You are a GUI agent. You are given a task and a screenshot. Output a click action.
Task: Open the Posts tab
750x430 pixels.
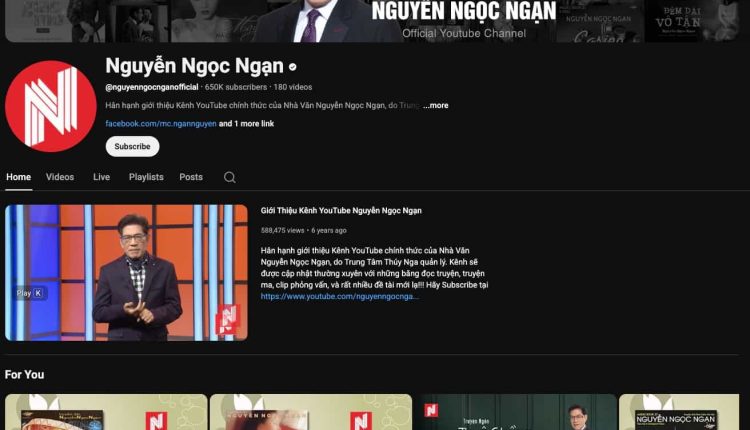pos(191,177)
